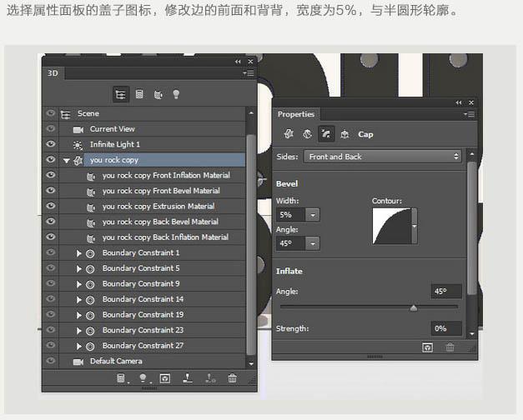This screenshot has height=420, width=523.
Task: Delete selected object with 3D panel trash icon
Action: 232,378
